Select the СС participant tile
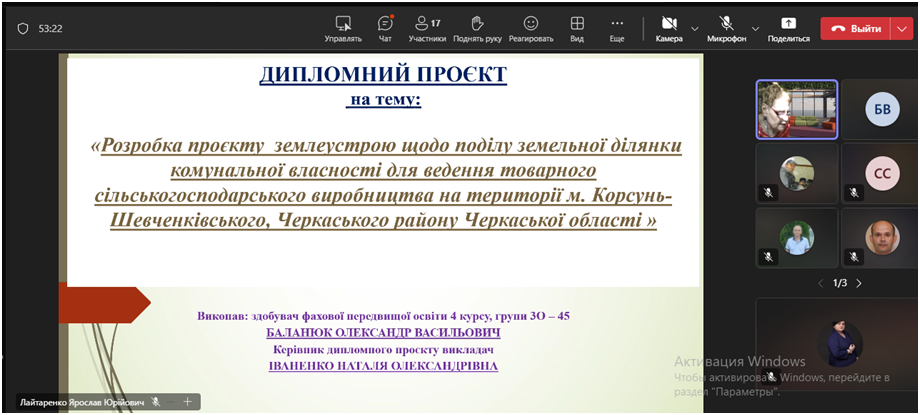920x415 pixels. click(881, 172)
